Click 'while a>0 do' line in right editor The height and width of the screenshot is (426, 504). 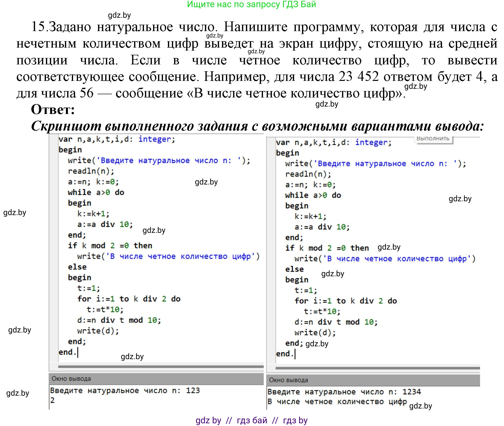click(313, 195)
